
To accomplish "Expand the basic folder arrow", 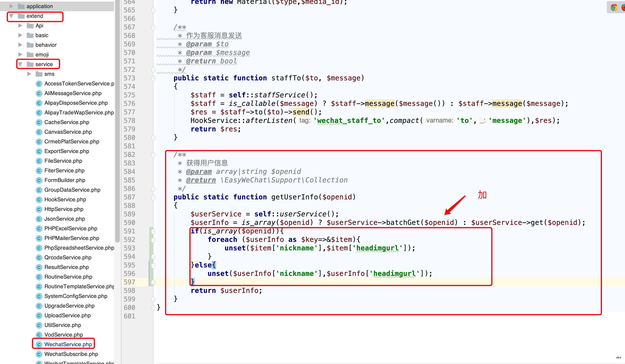I will 20,35.
